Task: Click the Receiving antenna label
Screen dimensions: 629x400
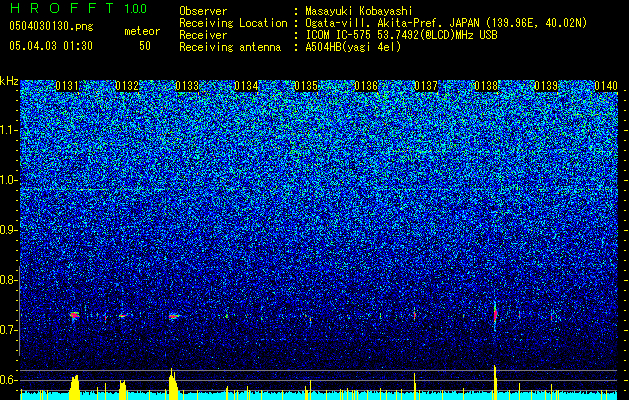Action: pyautogui.click(x=230, y=47)
